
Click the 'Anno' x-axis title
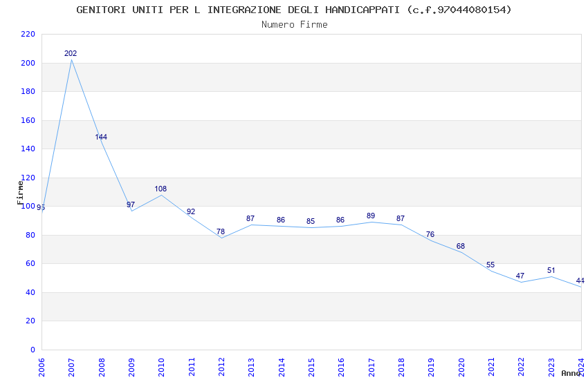click(x=571, y=373)
